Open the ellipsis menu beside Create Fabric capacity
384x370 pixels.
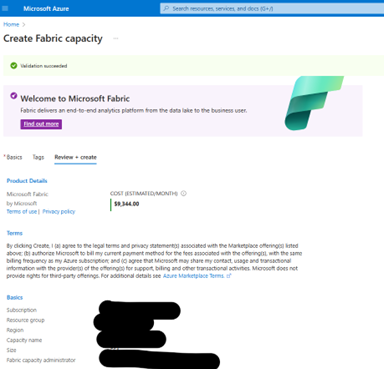[x=116, y=39]
